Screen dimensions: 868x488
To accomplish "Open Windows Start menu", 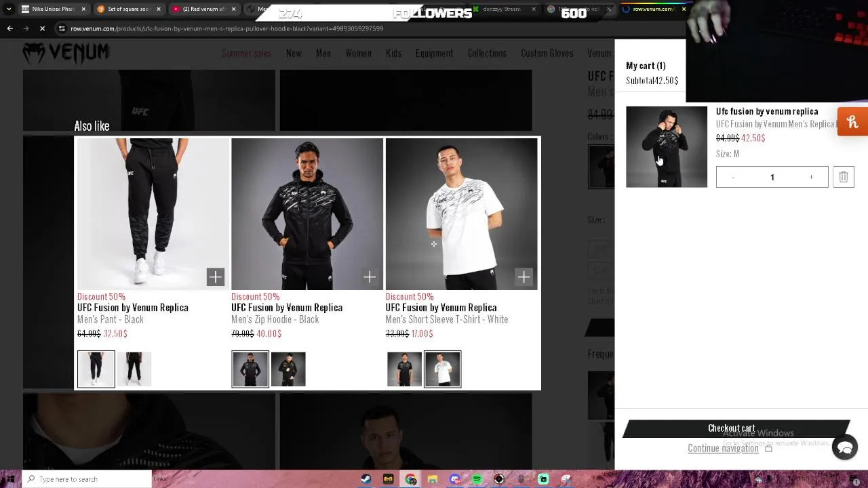I will 10,479.
